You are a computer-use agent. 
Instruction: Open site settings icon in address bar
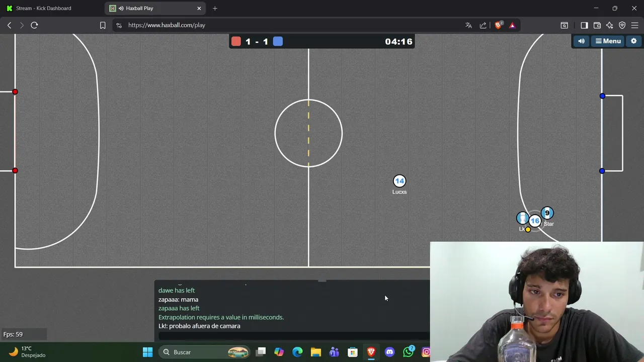[x=119, y=25]
